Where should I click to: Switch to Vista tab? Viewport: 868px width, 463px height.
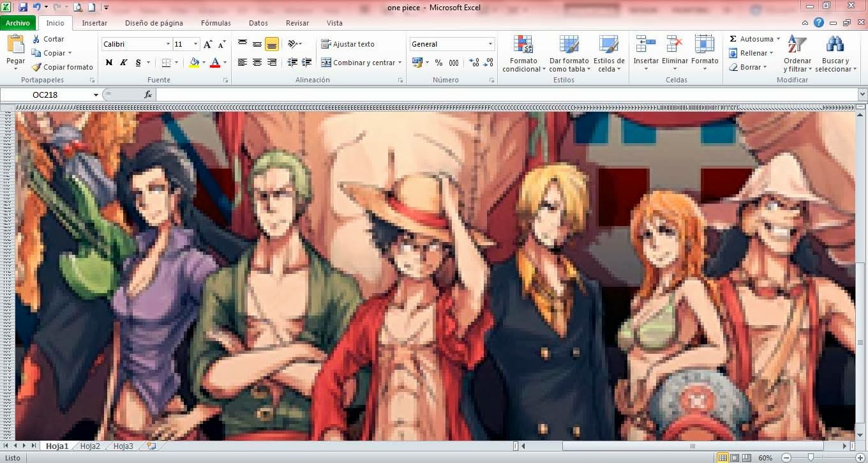pos(334,23)
